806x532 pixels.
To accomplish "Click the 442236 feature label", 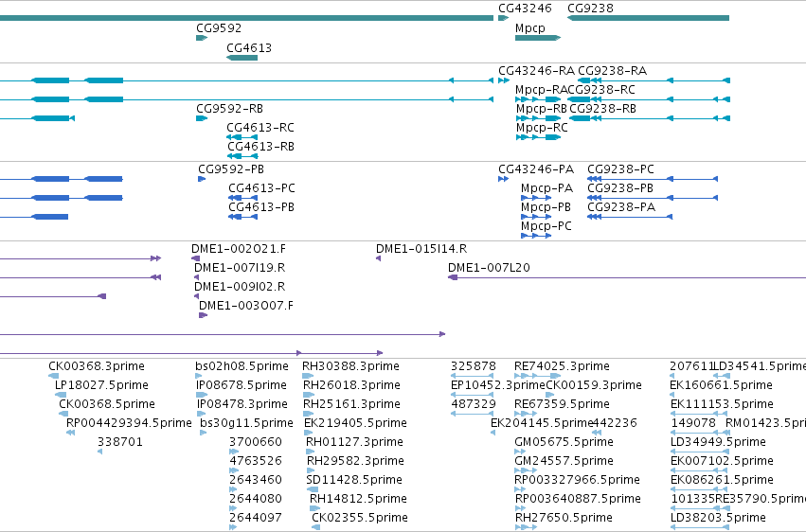I will tap(615, 424).
